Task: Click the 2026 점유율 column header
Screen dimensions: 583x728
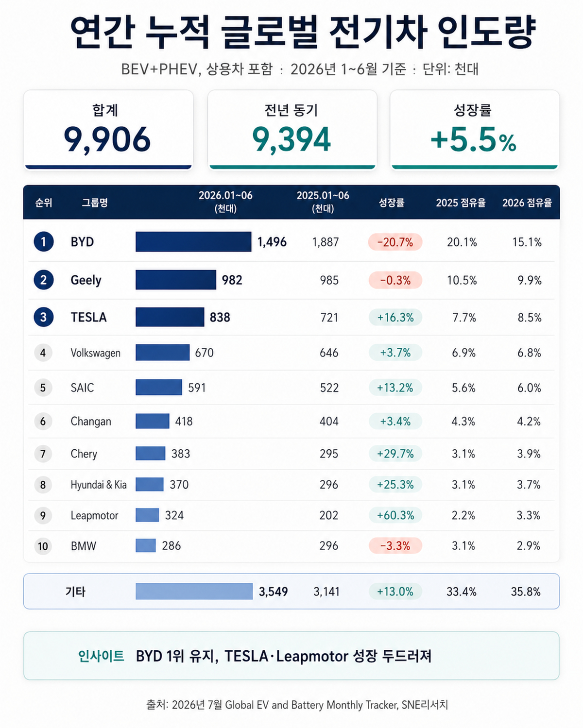Action: point(527,203)
